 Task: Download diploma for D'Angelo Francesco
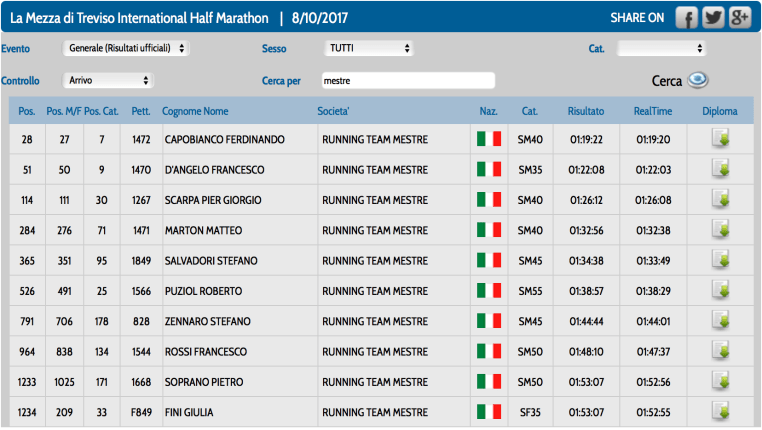point(719,169)
